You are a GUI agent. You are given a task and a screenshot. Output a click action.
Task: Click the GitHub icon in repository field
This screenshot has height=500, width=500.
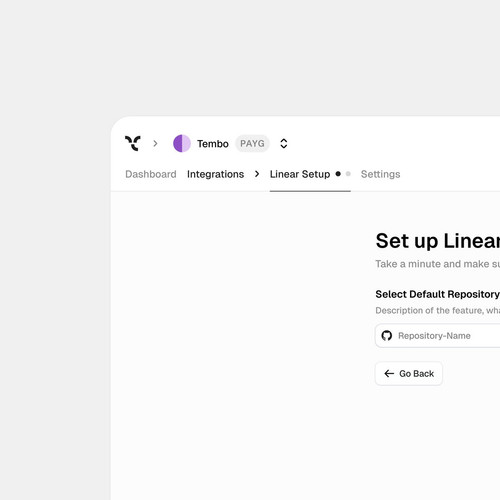[x=387, y=335]
